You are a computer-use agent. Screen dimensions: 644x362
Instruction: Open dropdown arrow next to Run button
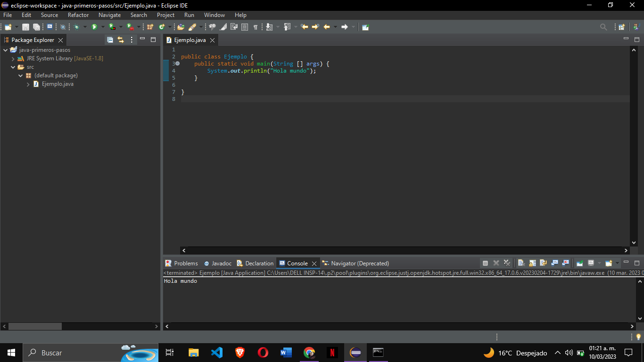[x=103, y=27]
